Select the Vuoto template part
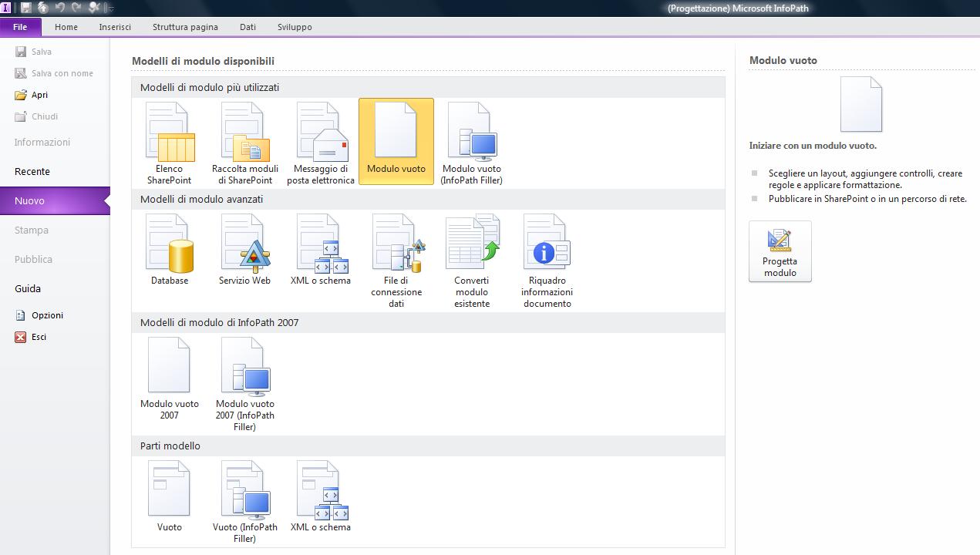980x555 pixels. 170,496
